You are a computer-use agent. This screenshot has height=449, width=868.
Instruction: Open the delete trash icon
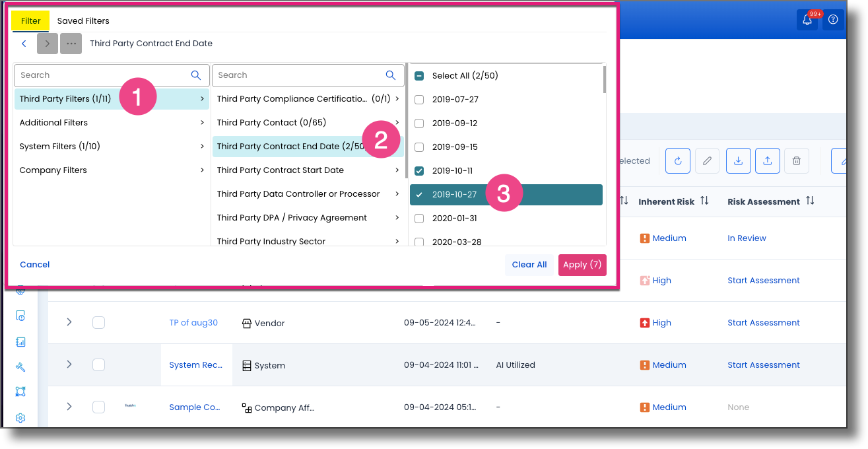click(x=797, y=160)
